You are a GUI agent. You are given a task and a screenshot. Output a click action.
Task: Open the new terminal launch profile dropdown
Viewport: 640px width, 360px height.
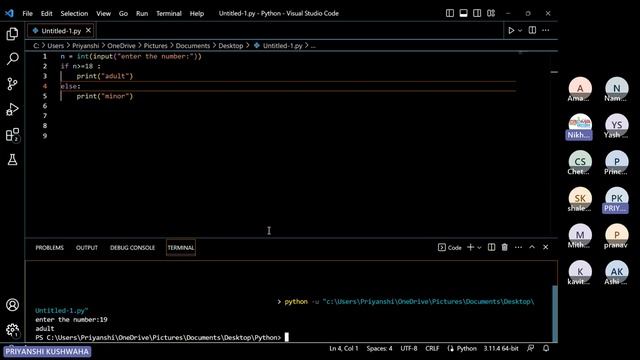[480, 248]
